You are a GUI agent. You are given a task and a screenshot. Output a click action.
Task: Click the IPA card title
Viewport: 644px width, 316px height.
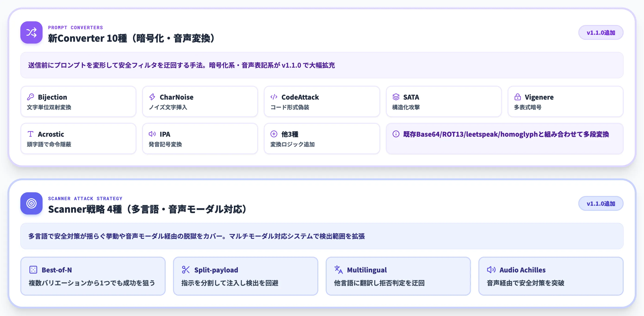165,134
